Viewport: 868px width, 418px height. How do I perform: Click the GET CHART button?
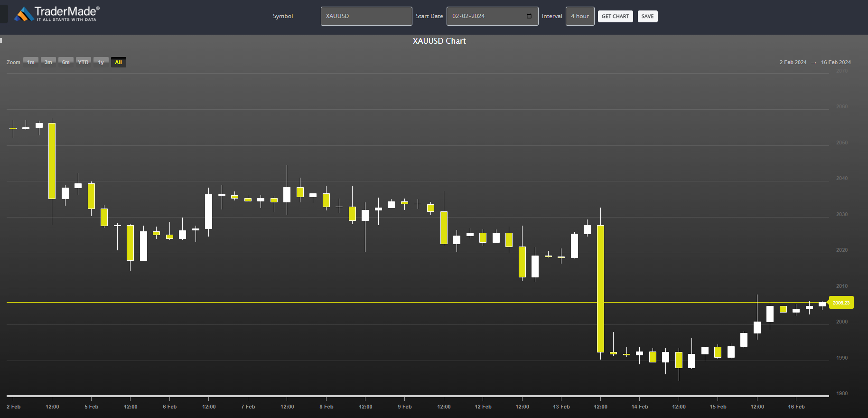615,16
